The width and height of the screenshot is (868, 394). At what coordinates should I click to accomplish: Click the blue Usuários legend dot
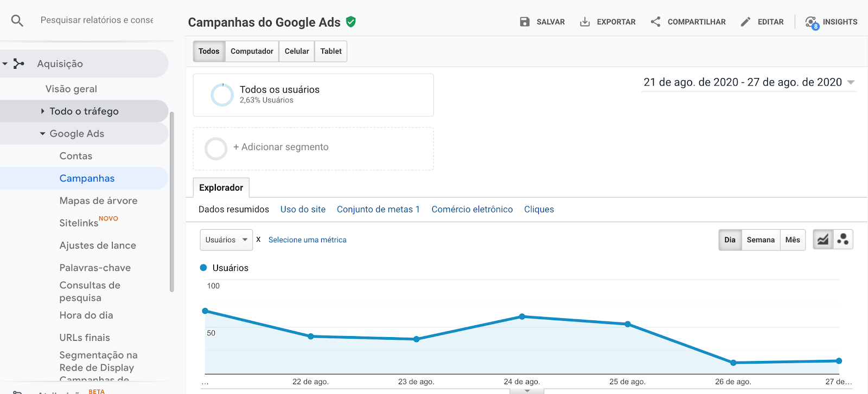point(203,268)
